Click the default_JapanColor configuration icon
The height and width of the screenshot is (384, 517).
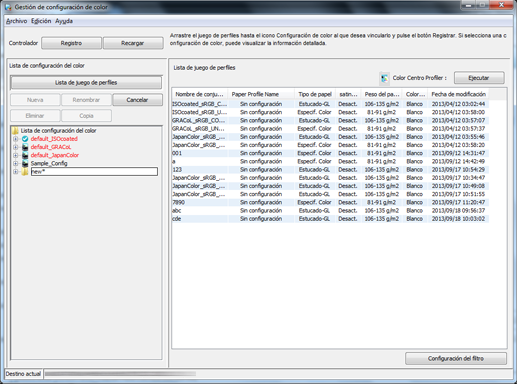coord(25,155)
